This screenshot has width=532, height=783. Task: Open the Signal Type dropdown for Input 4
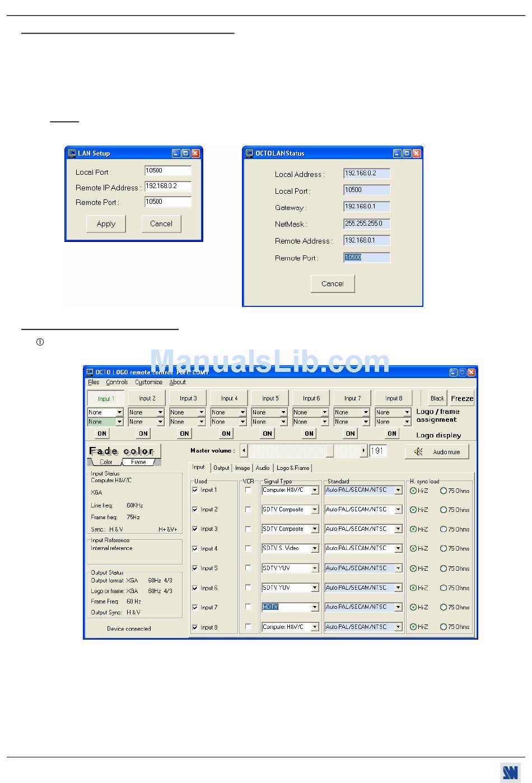[315, 548]
